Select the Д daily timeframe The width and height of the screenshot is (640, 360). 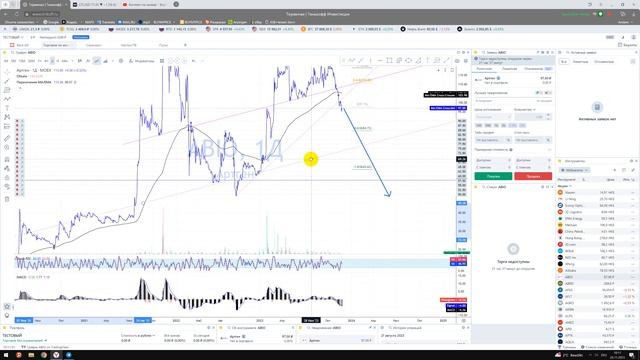coord(52,61)
